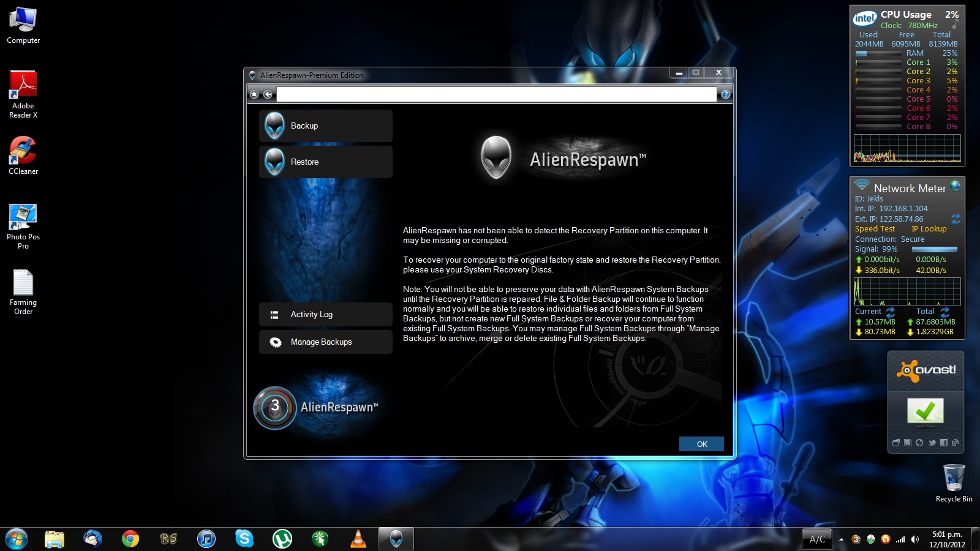
Task: Click the CPU usage history graph
Action: coord(907,148)
